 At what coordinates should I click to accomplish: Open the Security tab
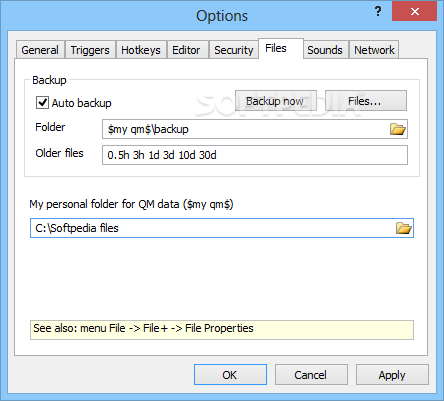(x=234, y=50)
